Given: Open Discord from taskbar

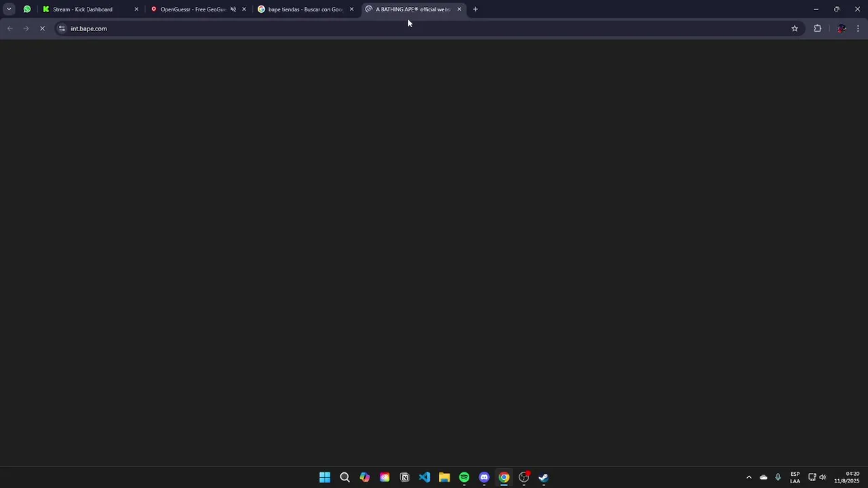Looking at the screenshot, I should 484,477.
